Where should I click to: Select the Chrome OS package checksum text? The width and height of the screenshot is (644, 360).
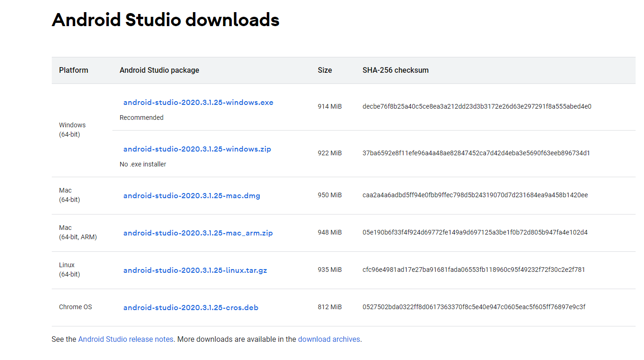(475, 307)
